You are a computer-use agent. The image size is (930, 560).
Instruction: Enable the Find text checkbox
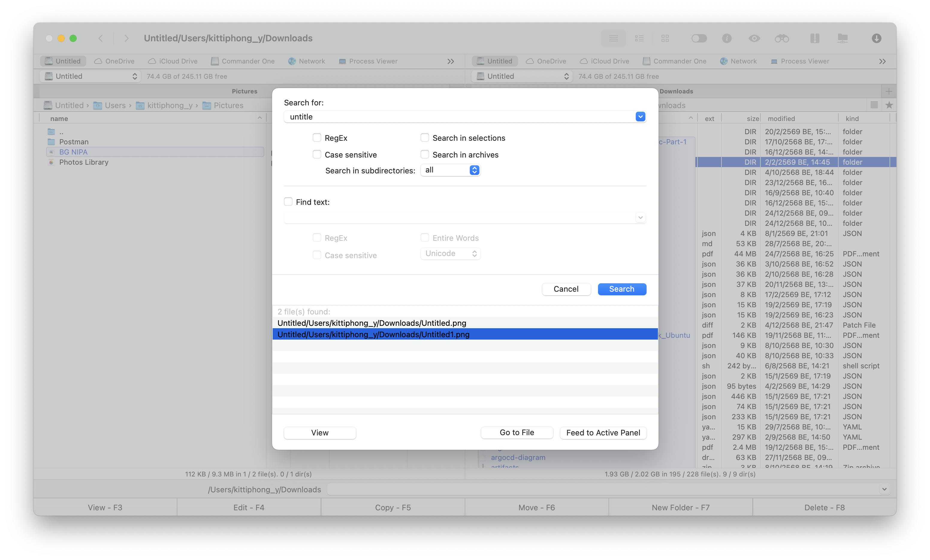288,202
